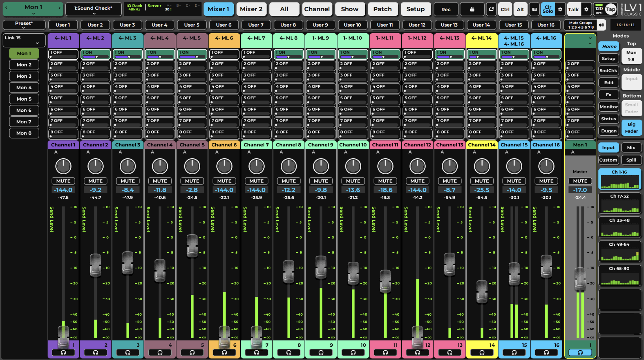Open Clr Solo settings gear
The image size is (644, 360).
(560, 9)
